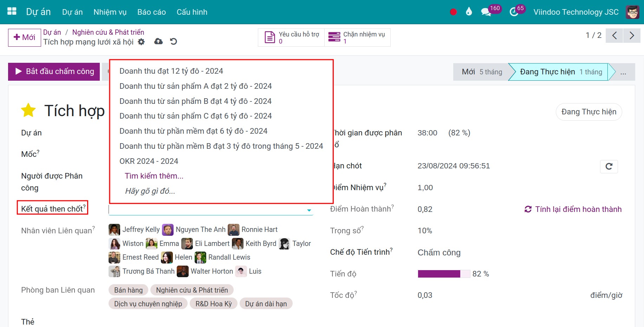Click Taylor's avatar
This screenshot has width=644, height=327.
coord(284,243)
